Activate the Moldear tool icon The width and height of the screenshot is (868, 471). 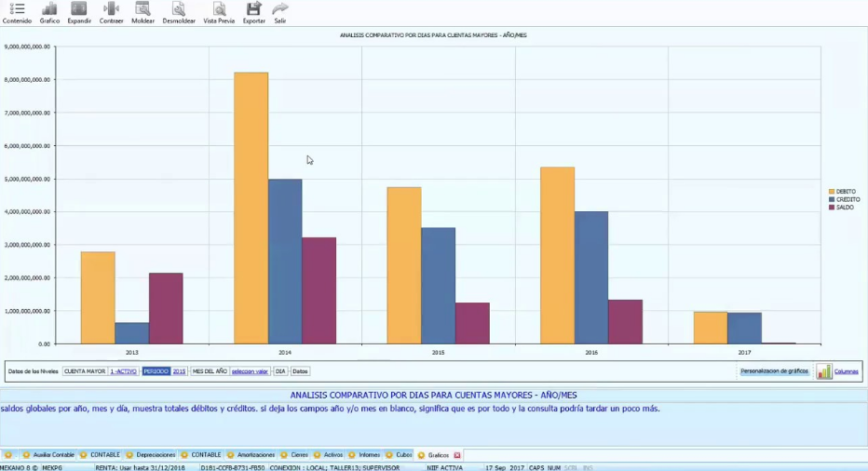pos(142,9)
